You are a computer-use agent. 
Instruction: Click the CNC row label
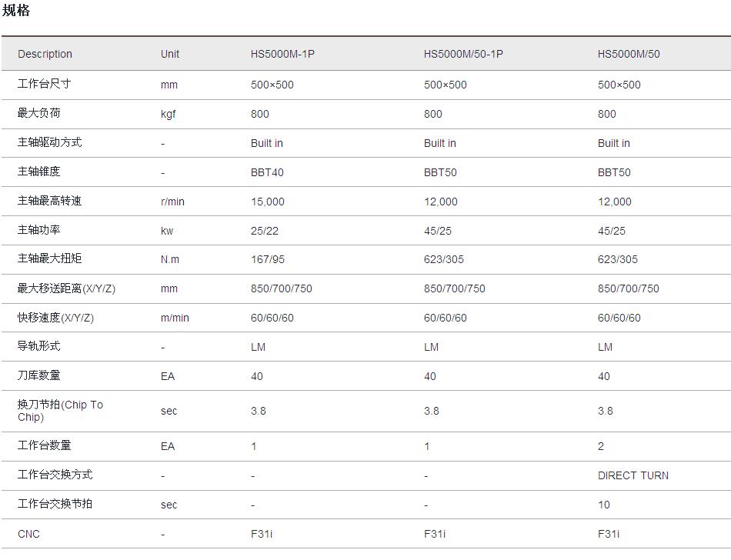pos(28,534)
